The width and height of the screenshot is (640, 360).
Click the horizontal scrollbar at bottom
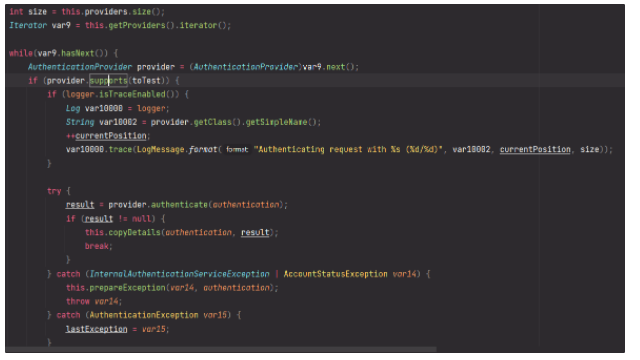pyautogui.click(x=221, y=349)
